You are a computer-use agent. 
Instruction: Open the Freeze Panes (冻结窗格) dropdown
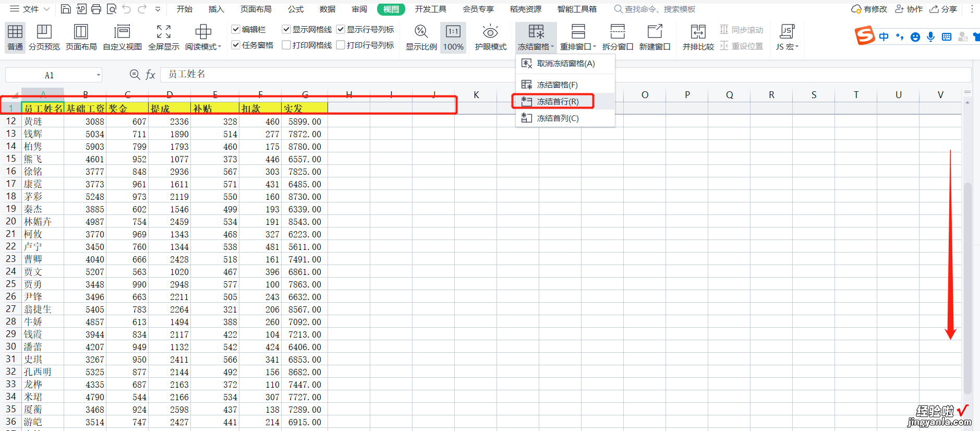coord(536,37)
